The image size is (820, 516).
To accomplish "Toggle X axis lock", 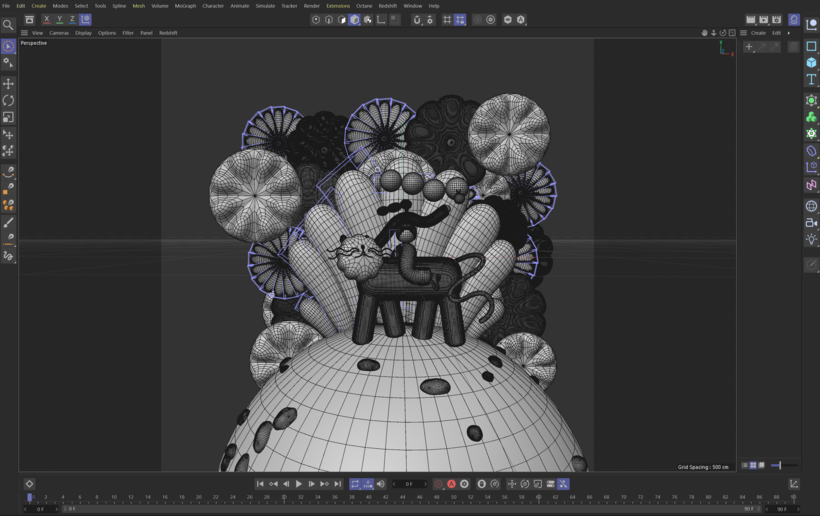I will [47, 19].
